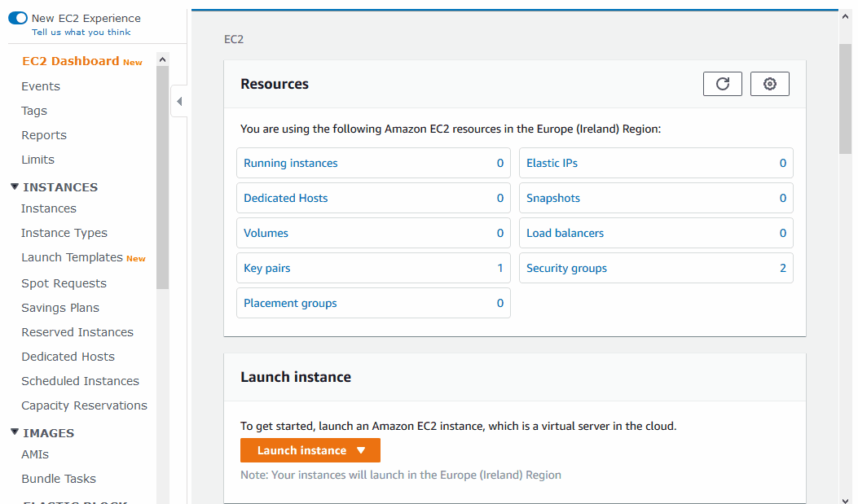
Task: Open the Running instances resource link
Action: [291, 163]
